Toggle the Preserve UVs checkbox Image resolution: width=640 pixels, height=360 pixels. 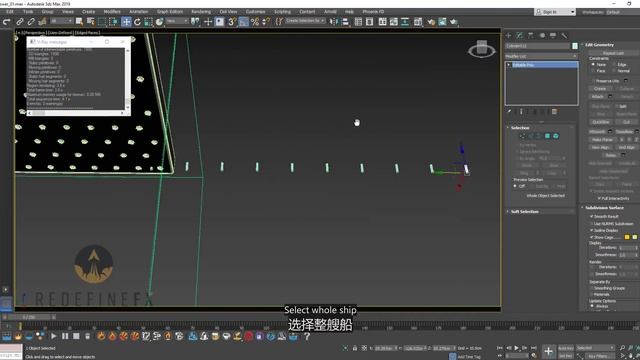593,81
